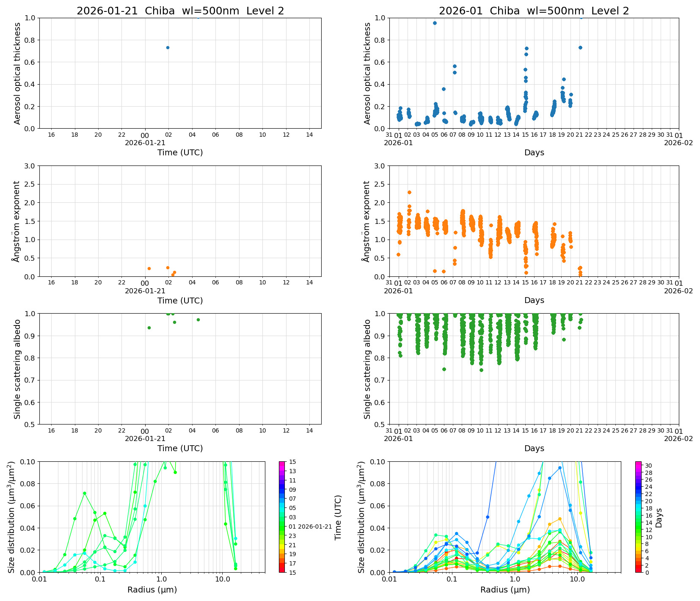Select the Ångström exponent outlier above 2.0 on day 02

click(x=409, y=192)
